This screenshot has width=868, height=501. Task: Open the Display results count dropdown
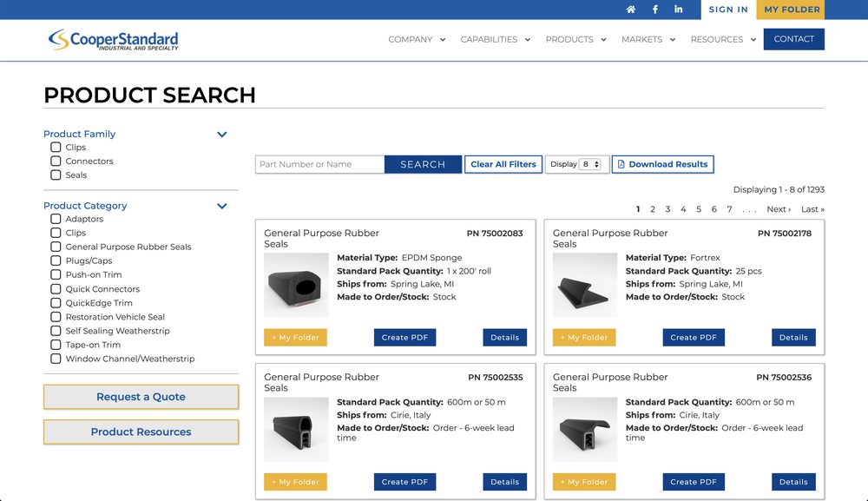tap(590, 164)
